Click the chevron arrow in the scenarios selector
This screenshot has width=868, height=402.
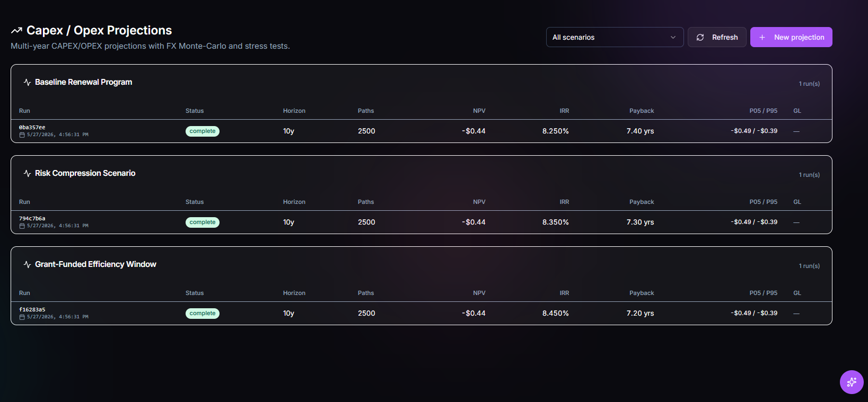point(673,38)
